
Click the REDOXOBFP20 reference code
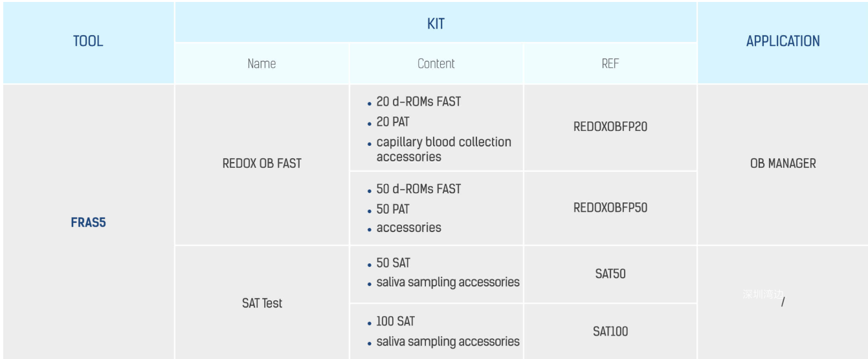(x=610, y=127)
